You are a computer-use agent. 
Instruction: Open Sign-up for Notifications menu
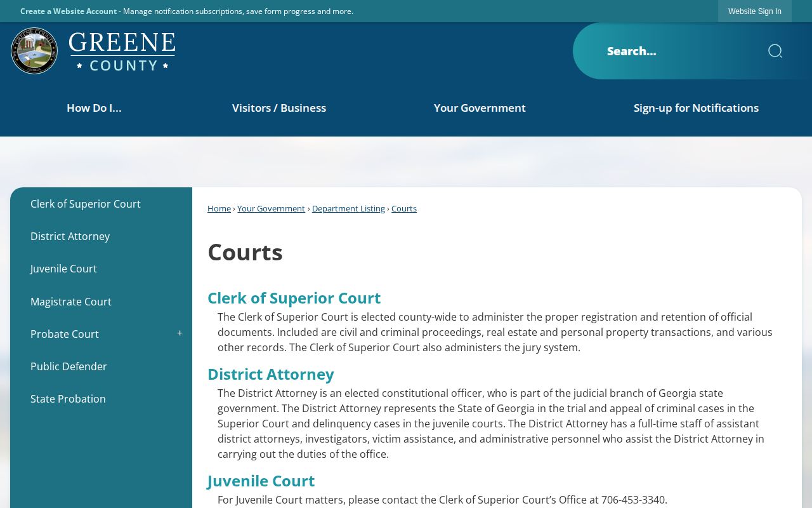tap(696, 108)
